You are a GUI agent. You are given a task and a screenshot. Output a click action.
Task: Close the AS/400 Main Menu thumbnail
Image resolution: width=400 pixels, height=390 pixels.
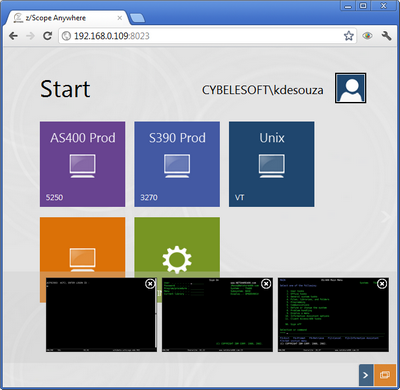(382, 284)
